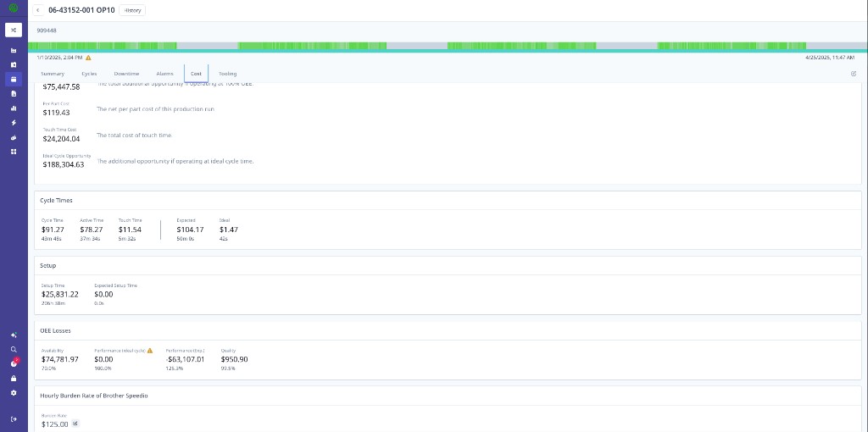This screenshot has width=868, height=432.
Task: Click the Performance ideal cycle warning icon
Action: click(x=149, y=351)
